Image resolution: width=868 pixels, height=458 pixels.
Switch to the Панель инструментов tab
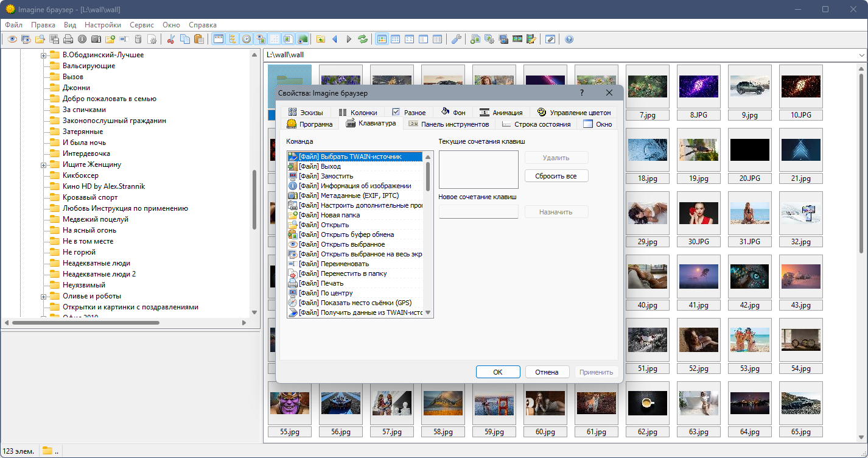449,124
